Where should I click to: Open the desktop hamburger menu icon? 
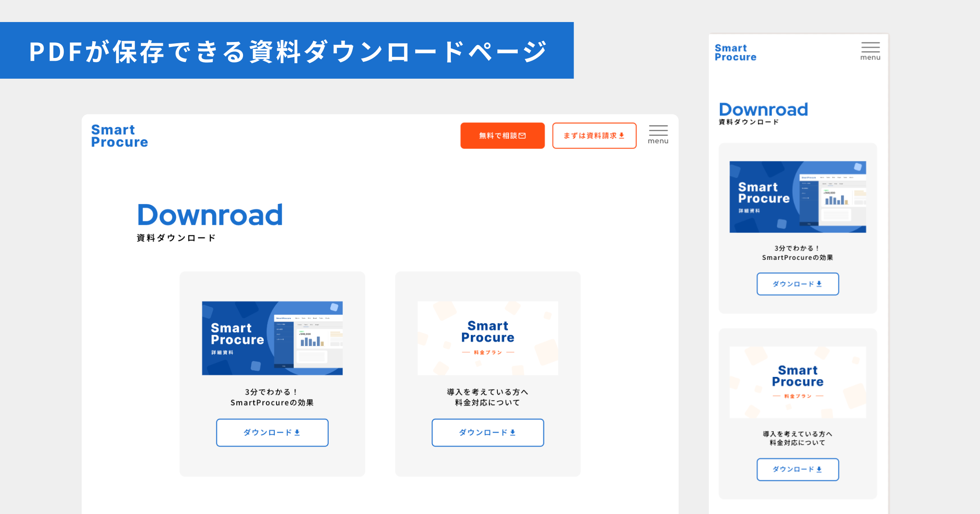[658, 135]
